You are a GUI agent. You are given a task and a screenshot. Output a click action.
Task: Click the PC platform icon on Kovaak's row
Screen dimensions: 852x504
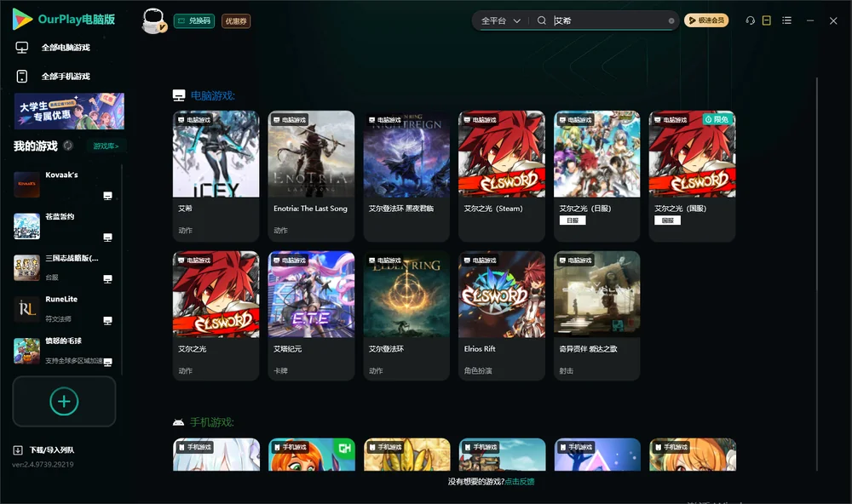[x=107, y=196]
